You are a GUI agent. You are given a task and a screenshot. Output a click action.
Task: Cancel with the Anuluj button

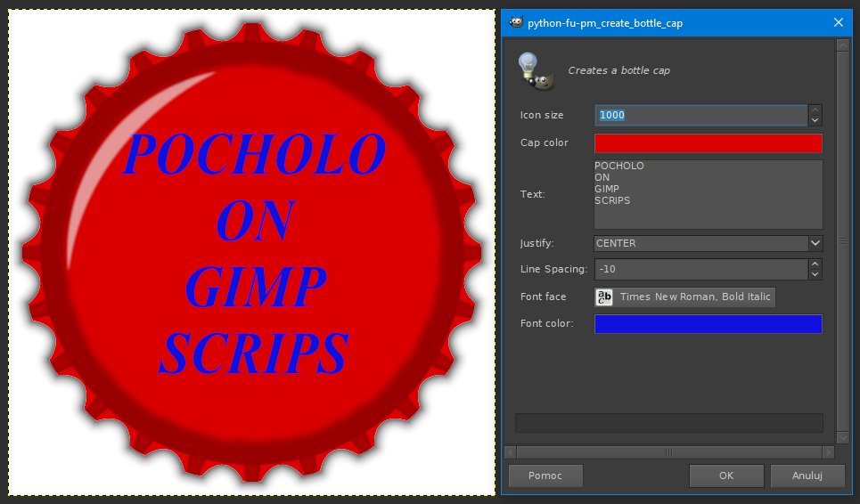(x=807, y=476)
